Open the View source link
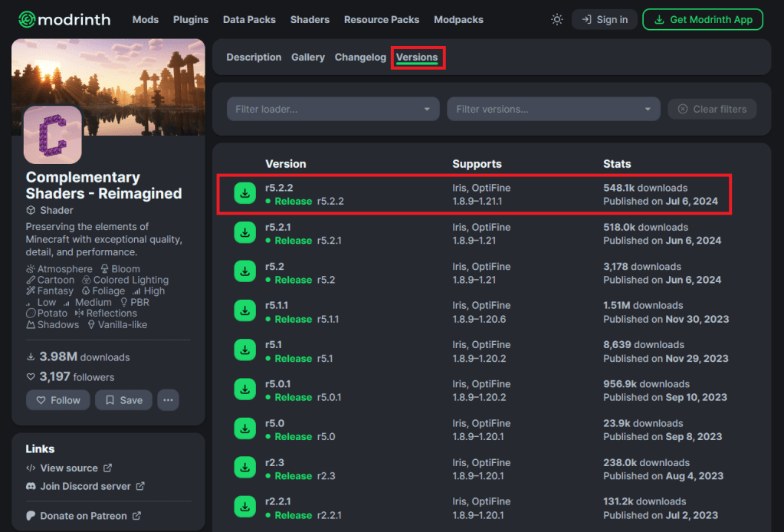 (x=69, y=468)
